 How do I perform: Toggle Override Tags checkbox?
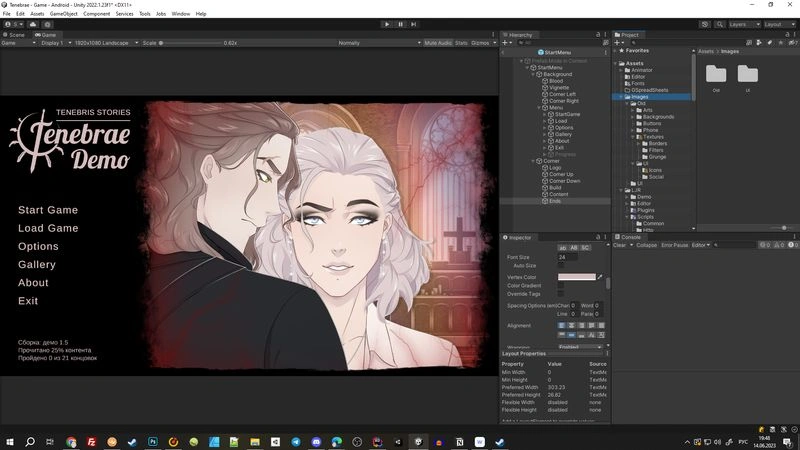point(561,294)
